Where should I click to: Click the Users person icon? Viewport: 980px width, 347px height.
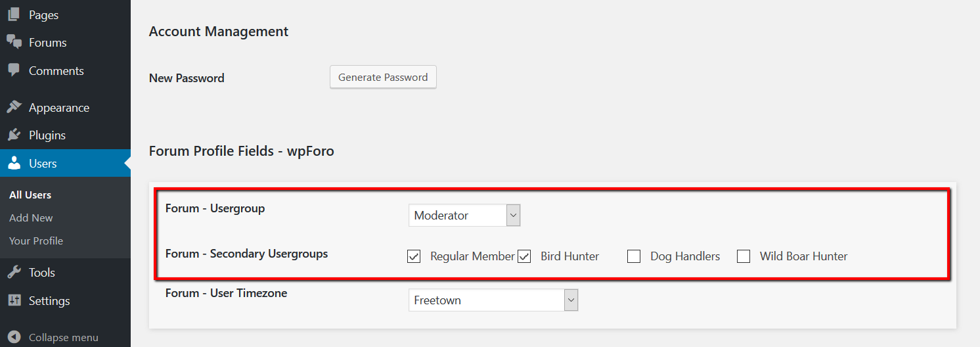pyautogui.click(x=14, y=163)
